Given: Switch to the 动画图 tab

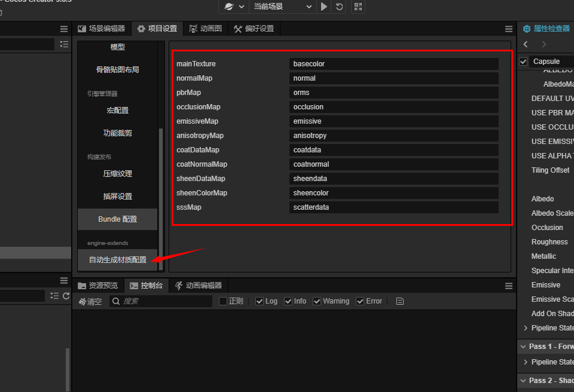Looking at the screenshot, I should [x=205, y=29].
